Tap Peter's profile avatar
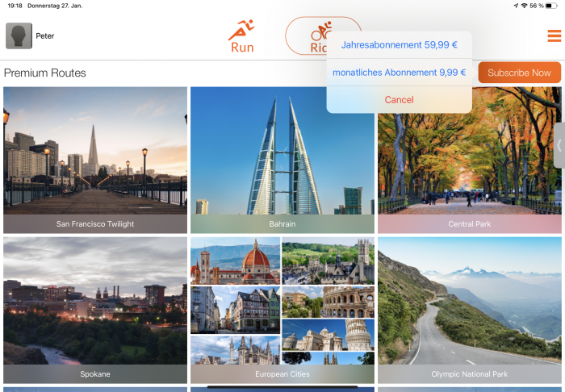 click(x=19, y=35)
